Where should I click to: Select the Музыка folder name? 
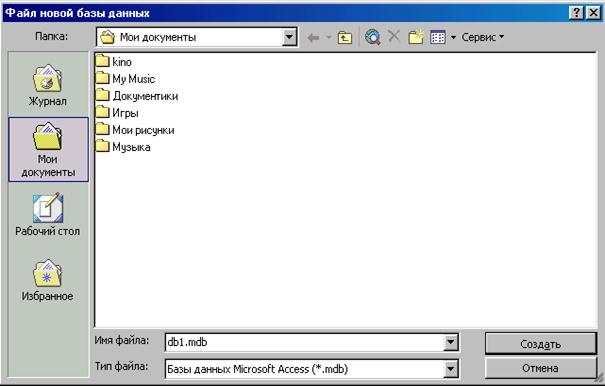tap(131, 147)
